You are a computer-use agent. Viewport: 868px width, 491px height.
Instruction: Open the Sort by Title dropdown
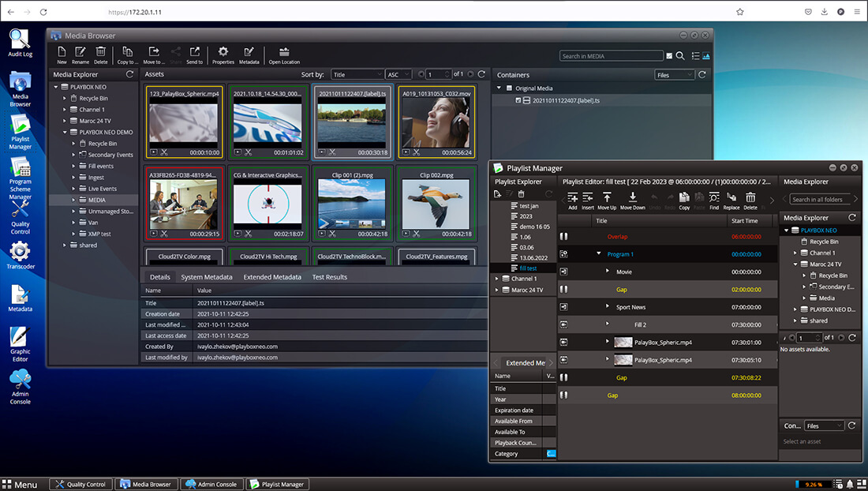[357, 74]
